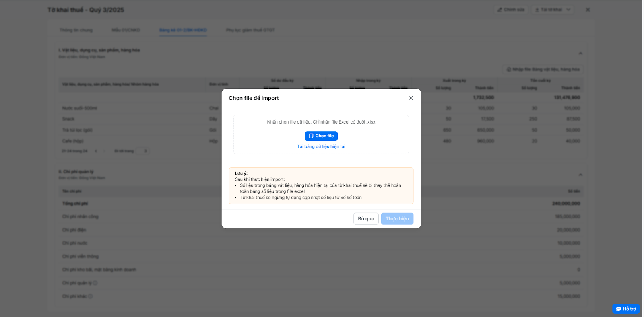The height and width of the screenshot is (317, 644).
Task: Select the Bảng kê 01-2/BK-HDKD tab
Action: point(183,30)
